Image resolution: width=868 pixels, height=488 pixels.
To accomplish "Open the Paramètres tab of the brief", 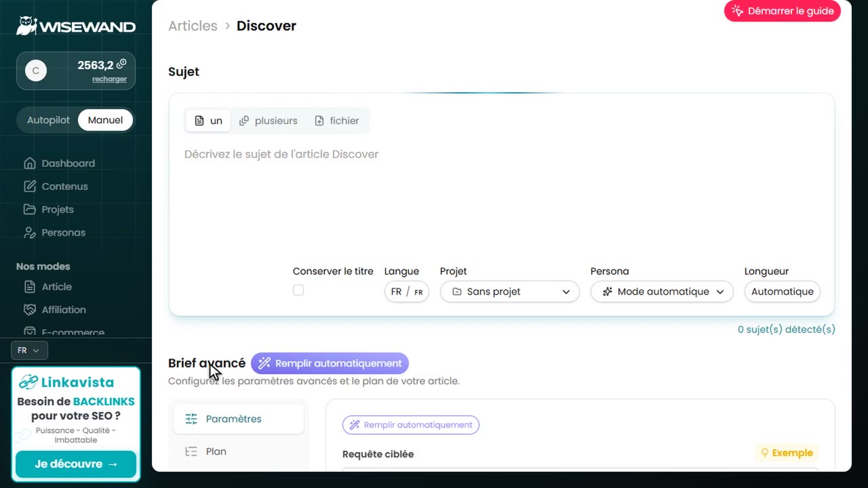I will coord(239,419).
